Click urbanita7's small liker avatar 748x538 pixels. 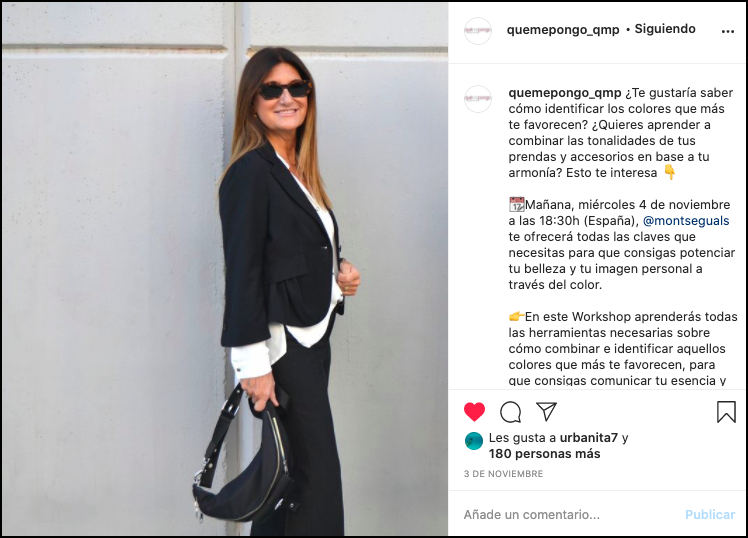coord(474,441)
